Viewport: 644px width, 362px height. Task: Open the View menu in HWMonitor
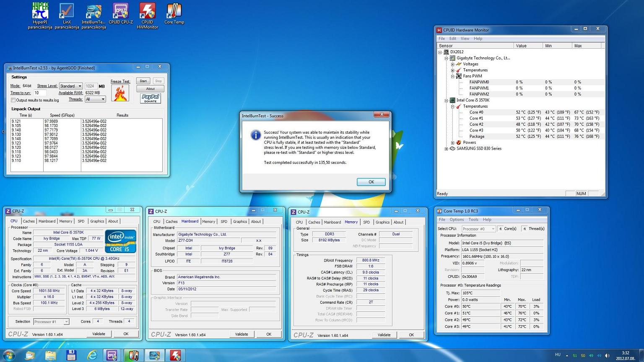465,39
